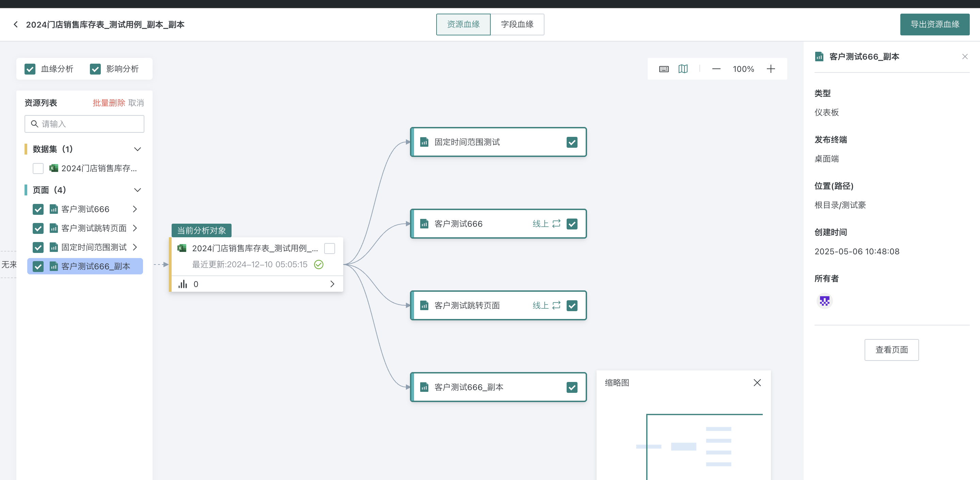Uncheck the 血缘分析 checkbox
The image size is (980, 480).
[x=30, y=69]
